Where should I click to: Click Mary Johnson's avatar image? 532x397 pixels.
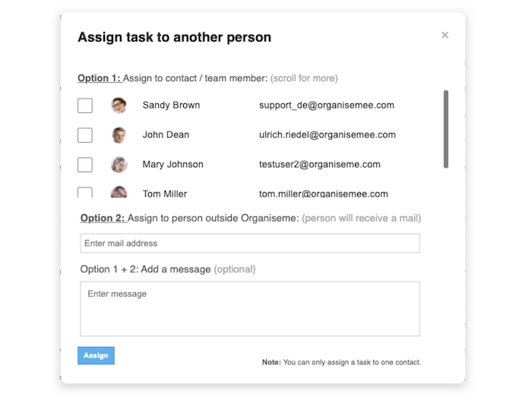click(119, 165)
